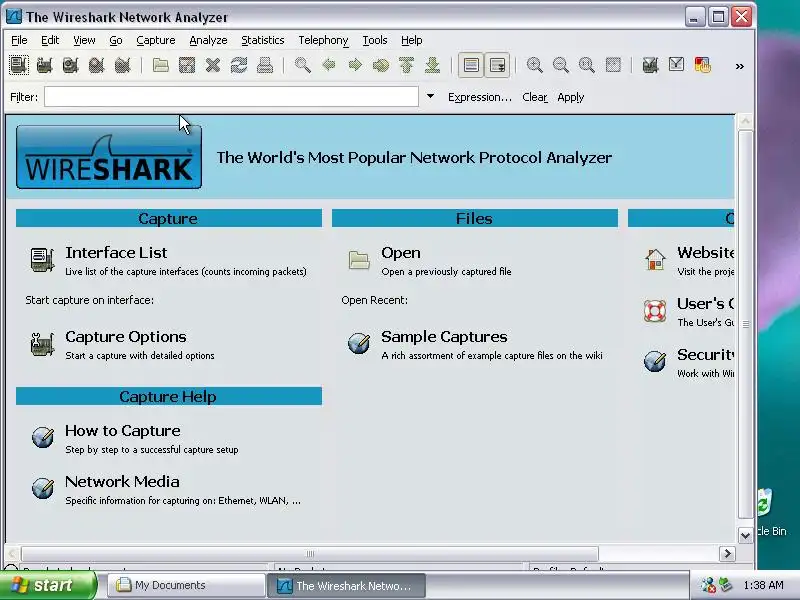Viewport: 800px width, 600px height.
Task: Open the Filter history dropdown arrow
Action: (x=430, y=96)
